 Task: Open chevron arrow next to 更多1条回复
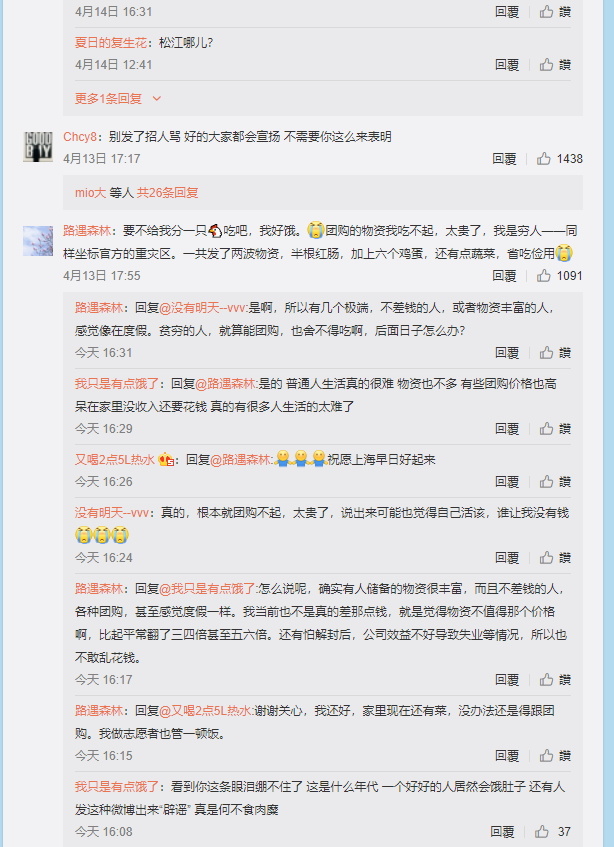coord(157,99)
